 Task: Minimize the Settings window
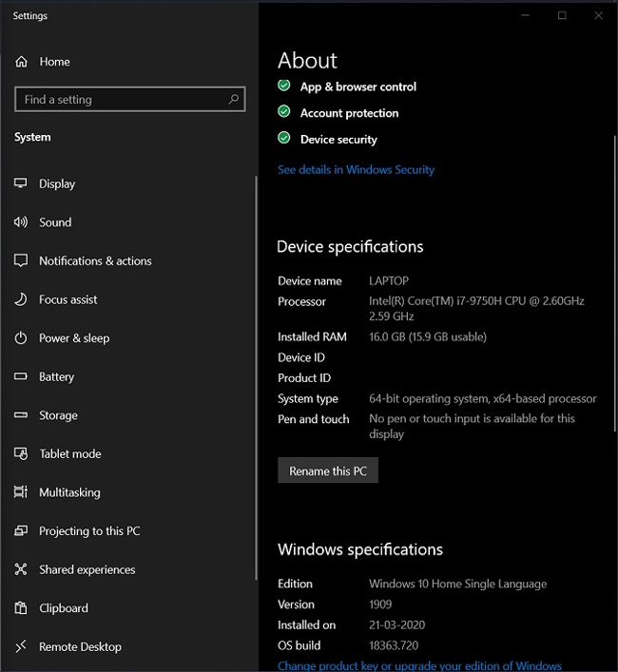tap(525, 15)
